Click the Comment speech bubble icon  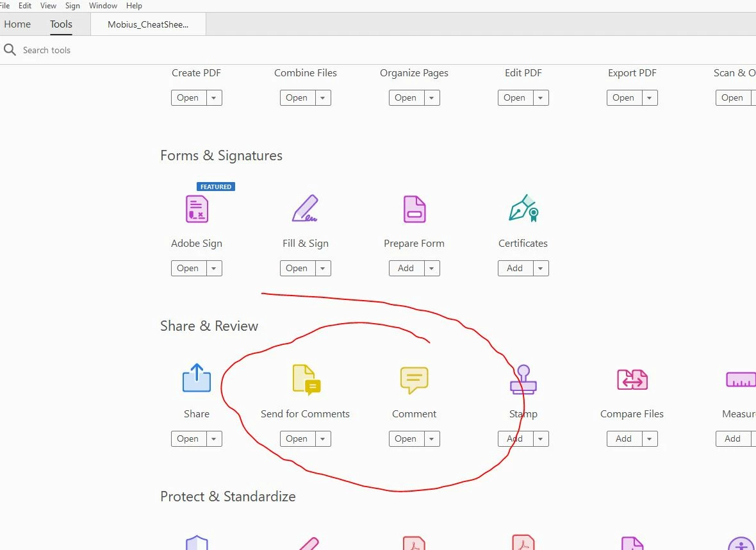(414, 380)
